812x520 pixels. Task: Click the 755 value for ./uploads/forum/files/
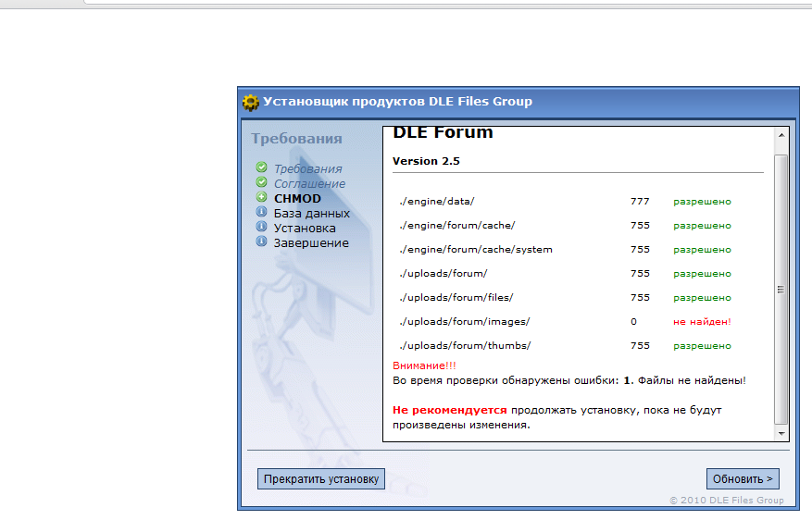[640, 298]
